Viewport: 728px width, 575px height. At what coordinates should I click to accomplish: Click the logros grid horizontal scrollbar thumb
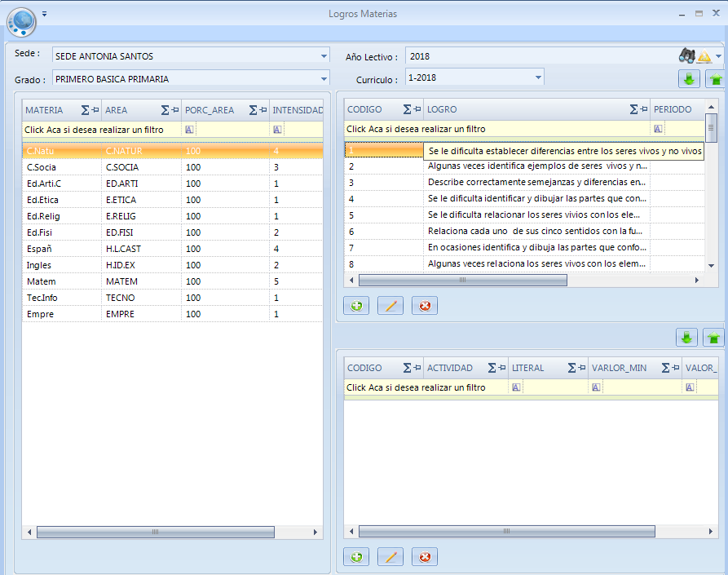(x=462, y=280)
